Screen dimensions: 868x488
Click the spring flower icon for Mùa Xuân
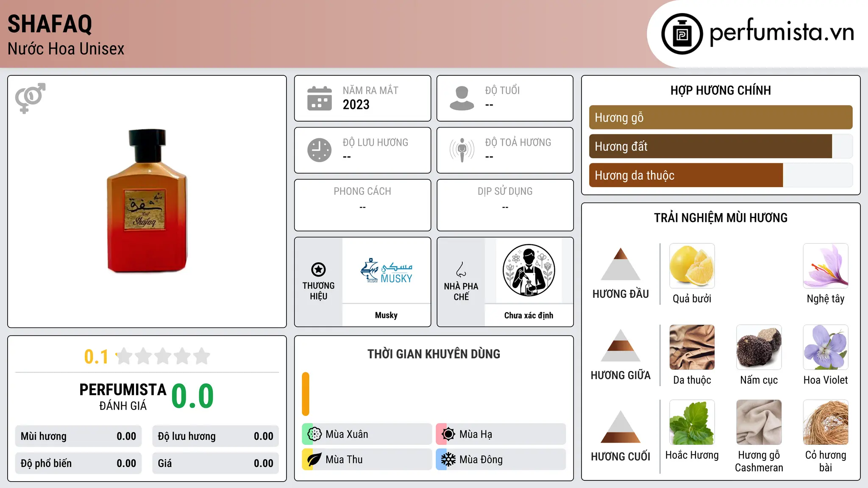(314, 434)
